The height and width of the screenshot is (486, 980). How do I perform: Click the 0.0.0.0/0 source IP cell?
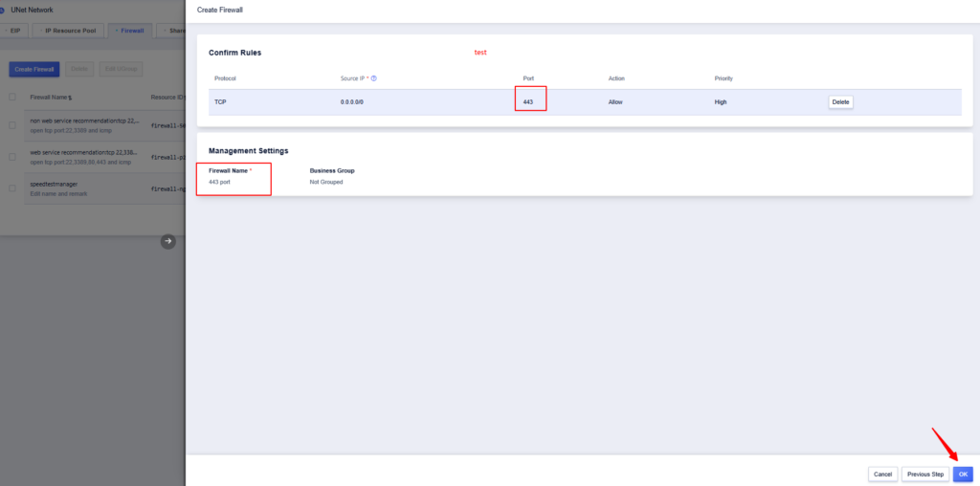click(x=352, y=101)
